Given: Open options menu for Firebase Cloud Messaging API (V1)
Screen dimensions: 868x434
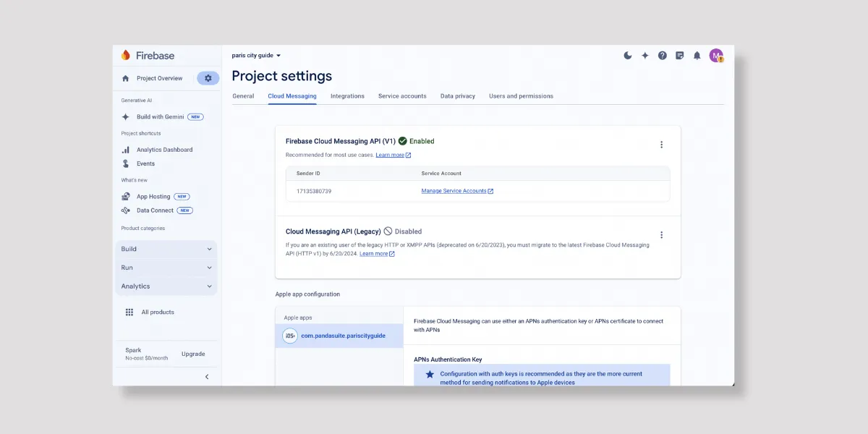Looking at the screenshot, I should pyautogui.click(x=661, y=145).
